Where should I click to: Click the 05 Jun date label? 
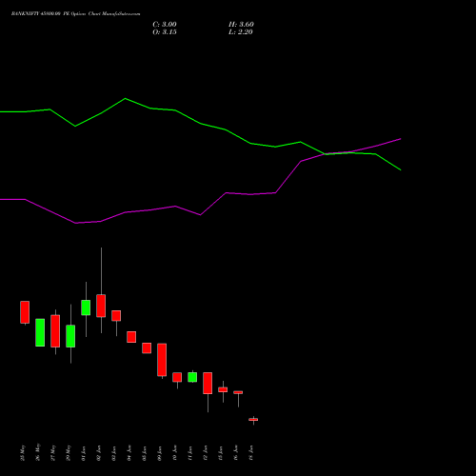(x=145, y=453)
